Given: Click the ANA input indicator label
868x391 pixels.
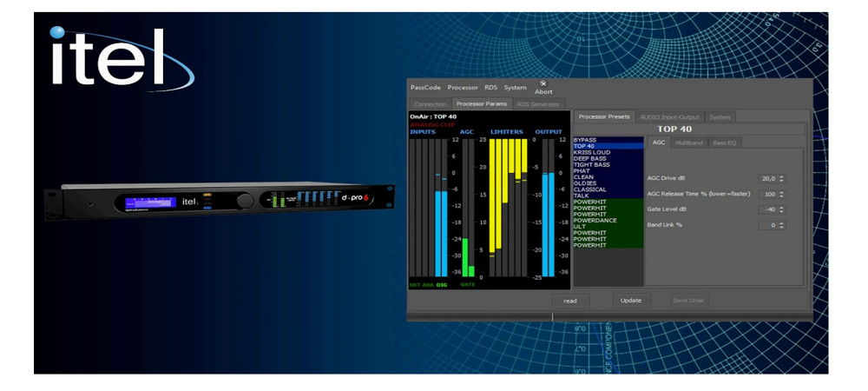Looking at the screenshot, I should (429, 285).
